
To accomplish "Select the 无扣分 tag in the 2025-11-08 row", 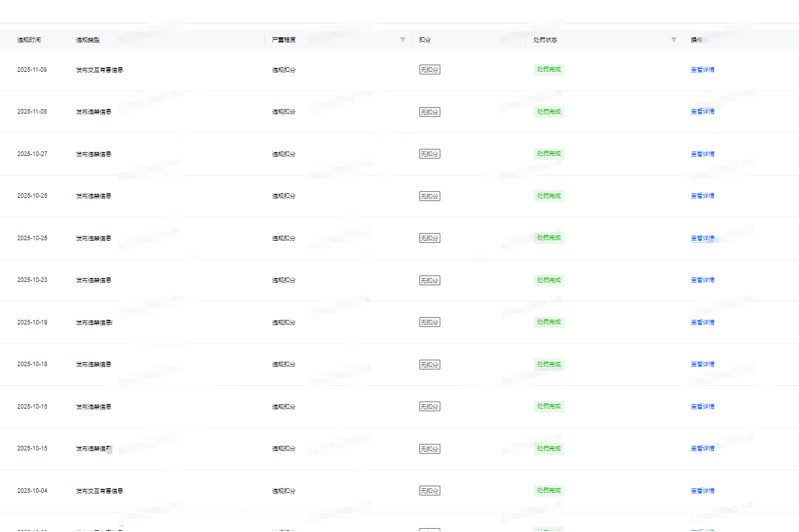I will click(x=429, y=112).
